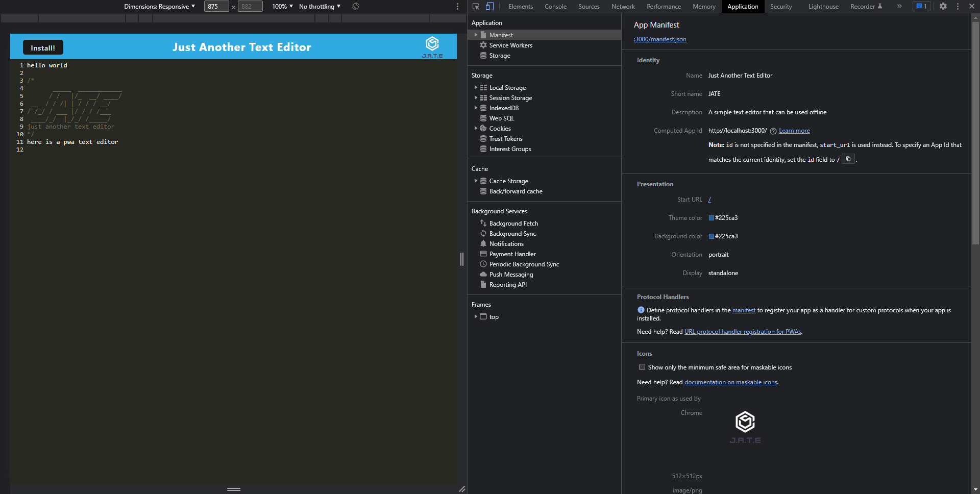This screenshot has width=980, height=494.
Task: Select Background Sync in Background Services
Action: (x=512, y=233)
